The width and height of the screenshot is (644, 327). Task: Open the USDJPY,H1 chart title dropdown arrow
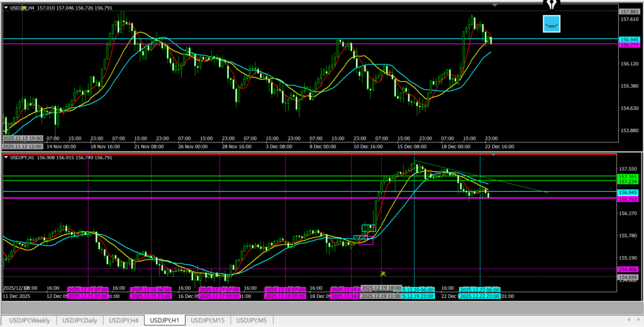[6, 157]
